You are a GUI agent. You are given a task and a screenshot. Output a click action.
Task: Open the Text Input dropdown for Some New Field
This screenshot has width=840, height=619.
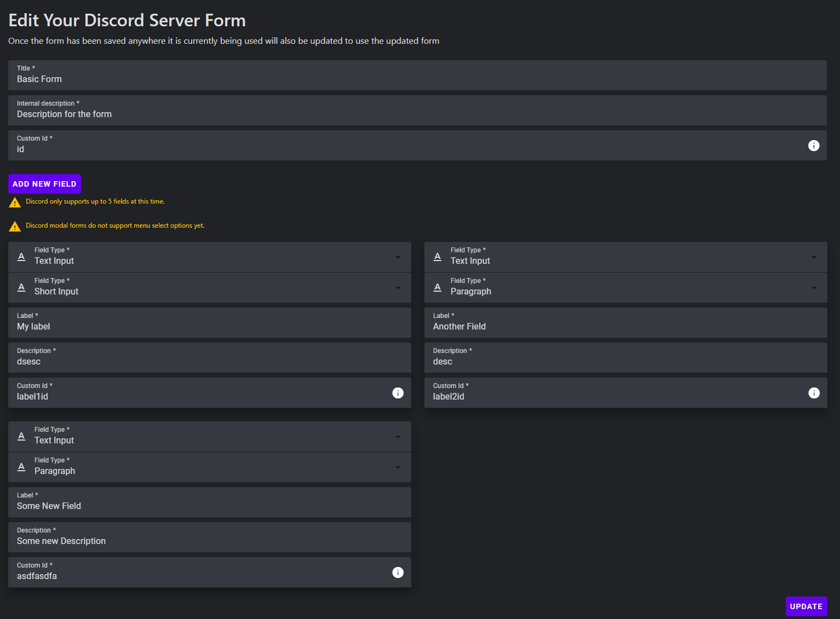pos(210,437)
